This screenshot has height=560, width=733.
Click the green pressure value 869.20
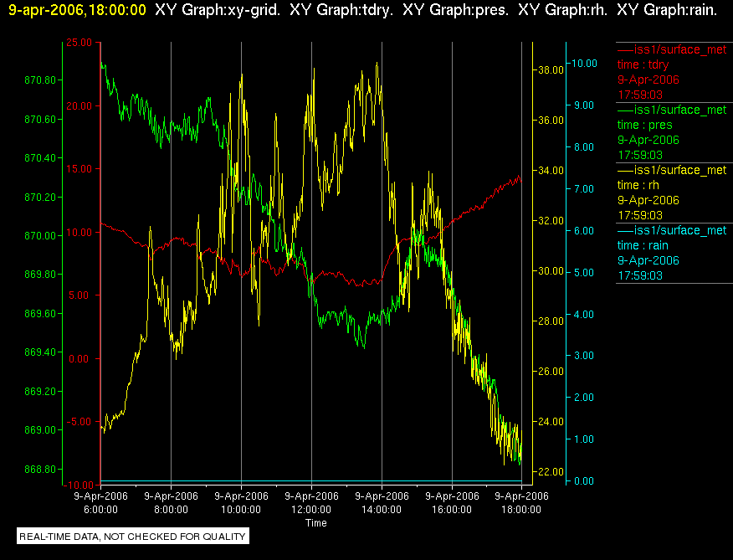point(39,391)
